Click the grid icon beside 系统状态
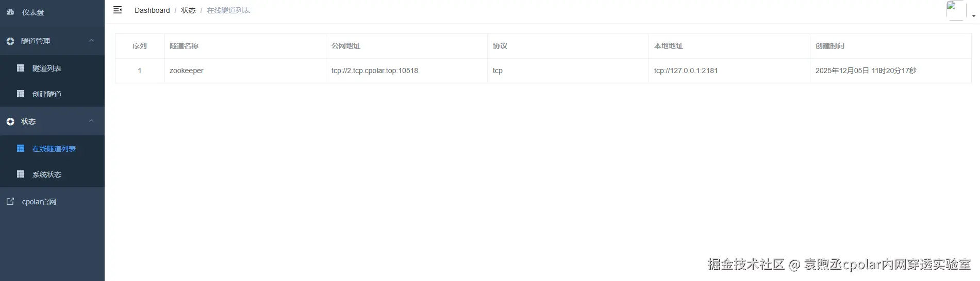The width and height of the screenshot is (980, 281). [x=21, y=174]
